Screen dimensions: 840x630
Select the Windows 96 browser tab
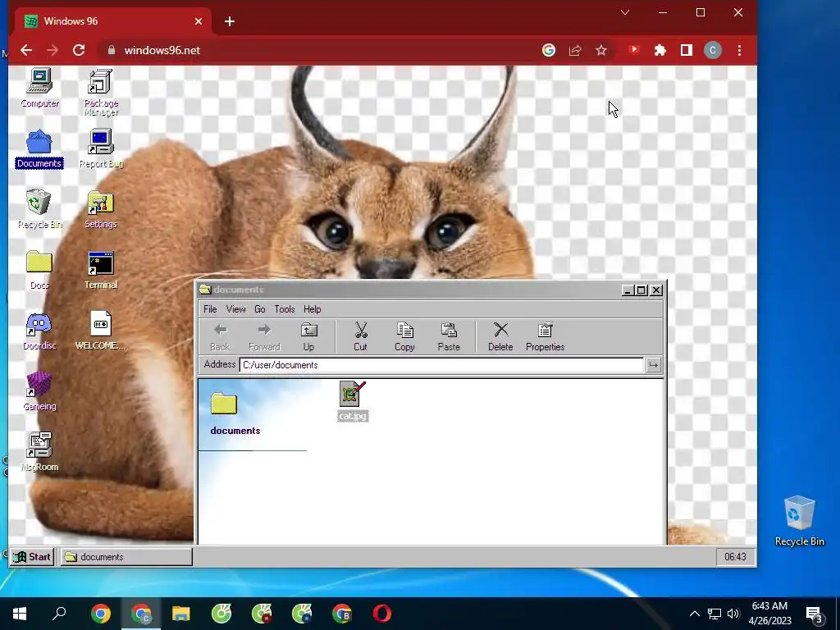[113, 21]
